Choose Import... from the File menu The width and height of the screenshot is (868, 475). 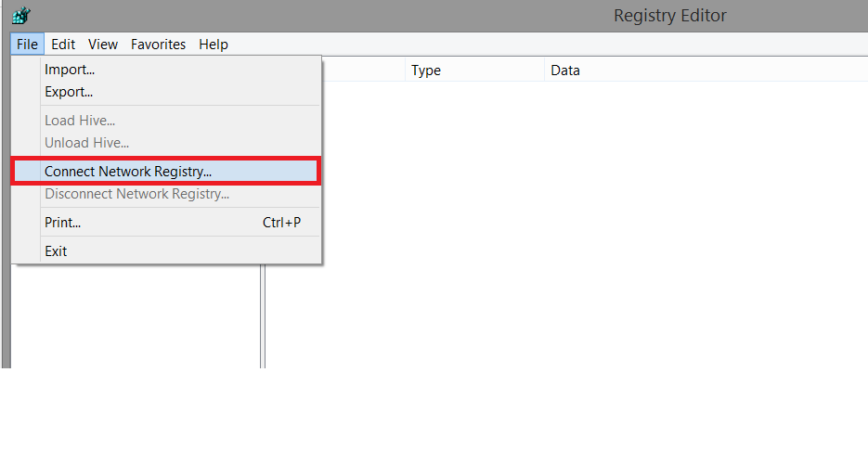coord(70,70)
